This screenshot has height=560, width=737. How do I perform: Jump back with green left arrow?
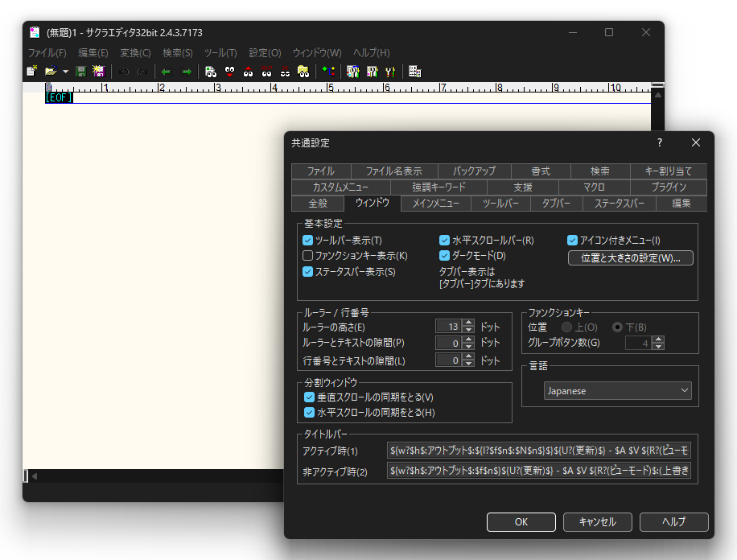[166, 72]
